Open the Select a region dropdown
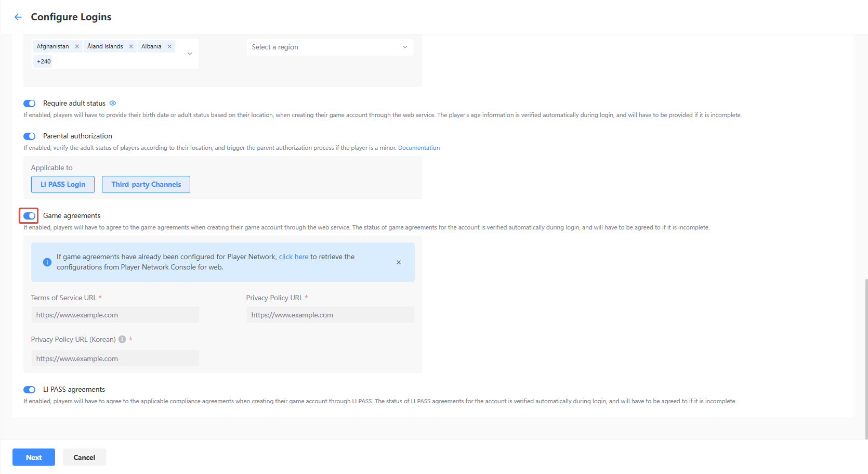The height and width of the screenshot is (474, 868). (x=330, y=47)
